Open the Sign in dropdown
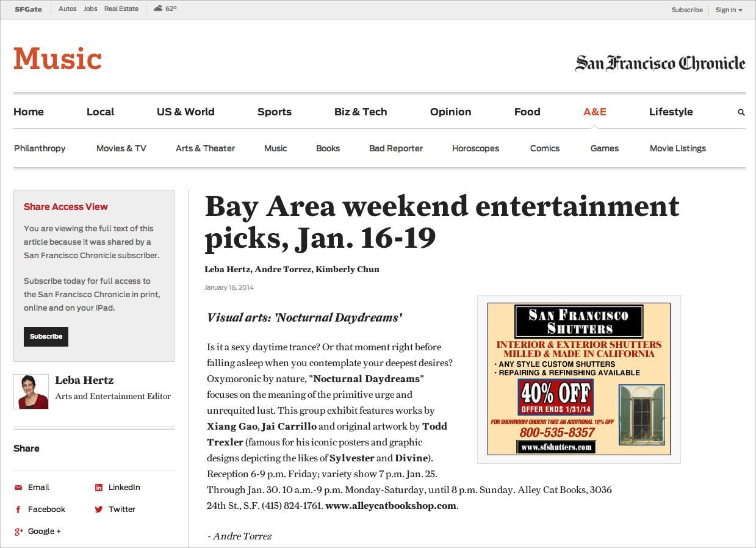 pyautogui.click(x=729, y=10)
